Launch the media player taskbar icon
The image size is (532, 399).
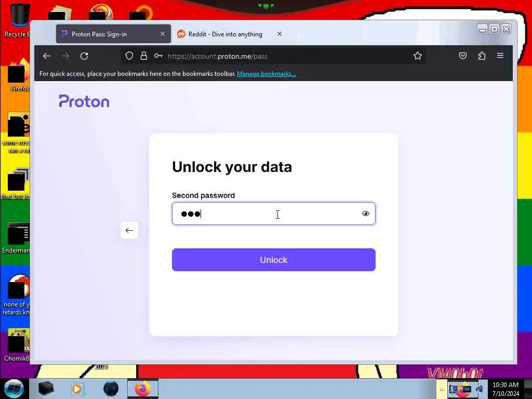(x=77, y=389)
